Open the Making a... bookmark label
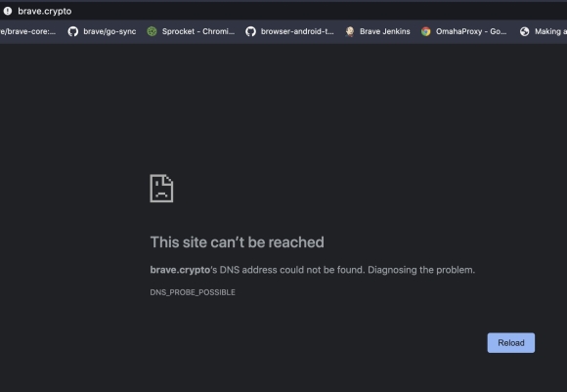Screen dimensions: 567x392 tap(550, 31)
